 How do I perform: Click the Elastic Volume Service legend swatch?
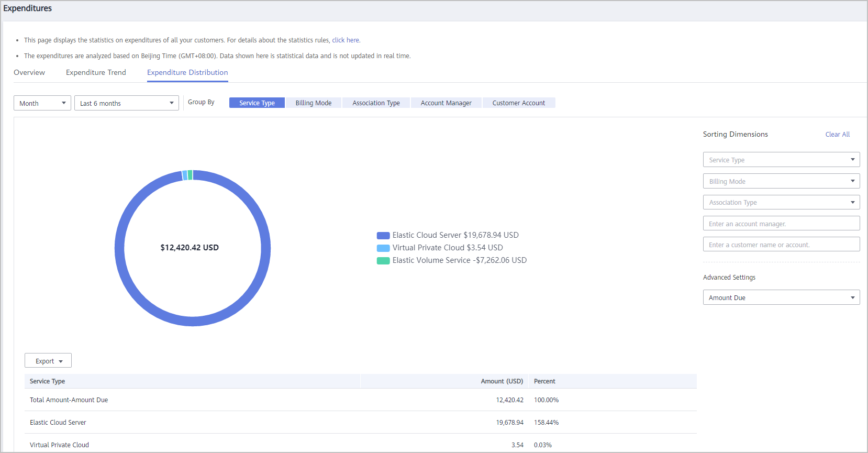tap(383, 261)
